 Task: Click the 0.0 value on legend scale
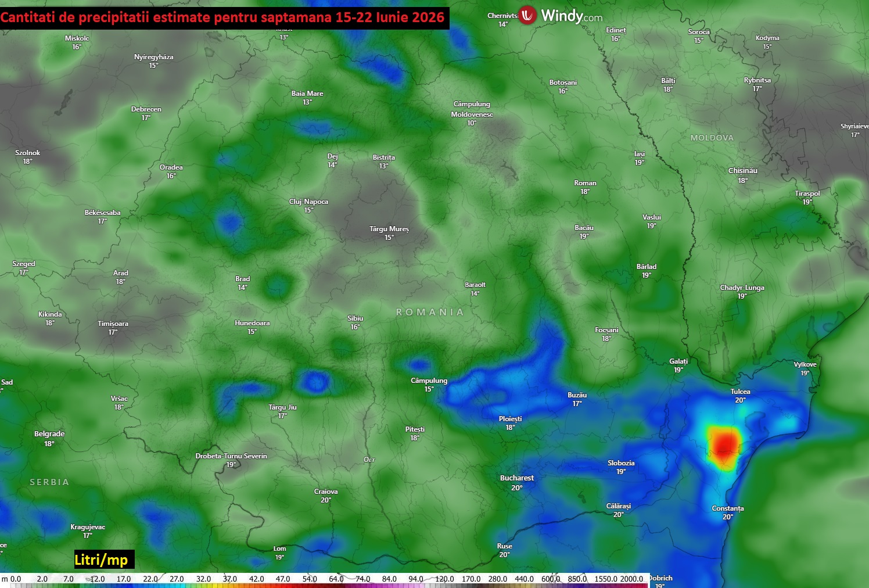pos(16,579)
